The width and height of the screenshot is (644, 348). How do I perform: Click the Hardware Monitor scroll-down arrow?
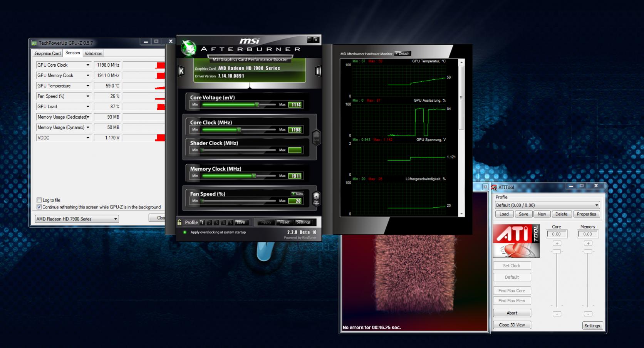point(461,214)
